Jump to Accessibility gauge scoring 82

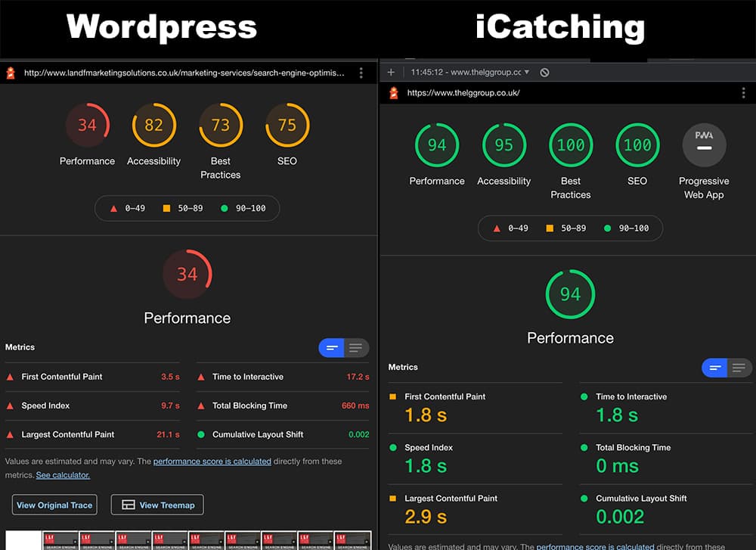click(x=153, y=135)
